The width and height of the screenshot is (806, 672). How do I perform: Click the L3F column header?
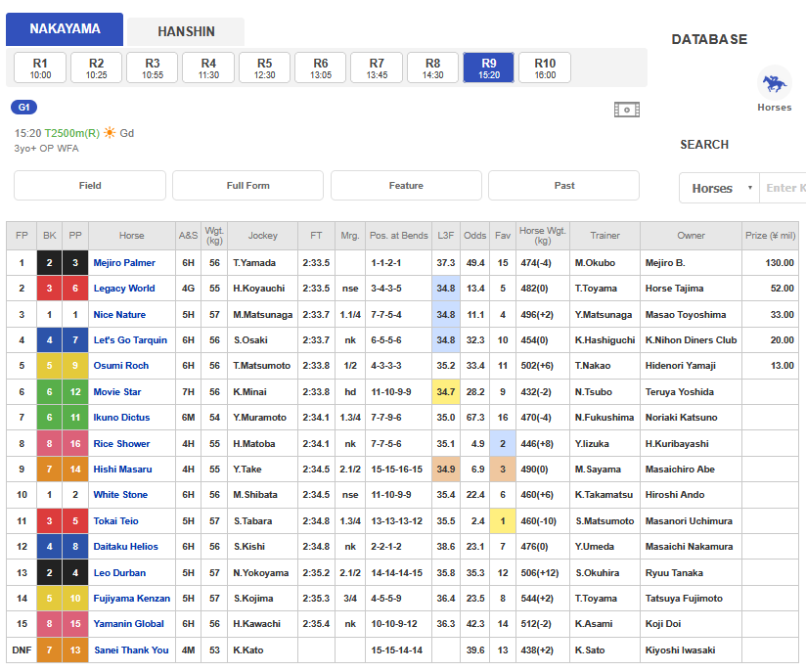446,236
